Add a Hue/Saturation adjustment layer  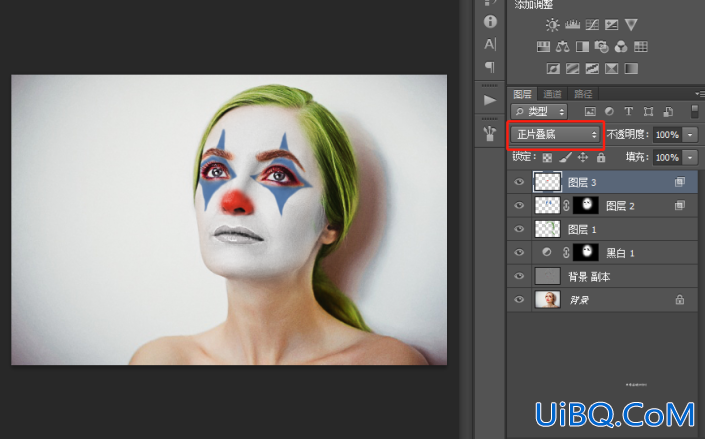[x=543, y=47]
